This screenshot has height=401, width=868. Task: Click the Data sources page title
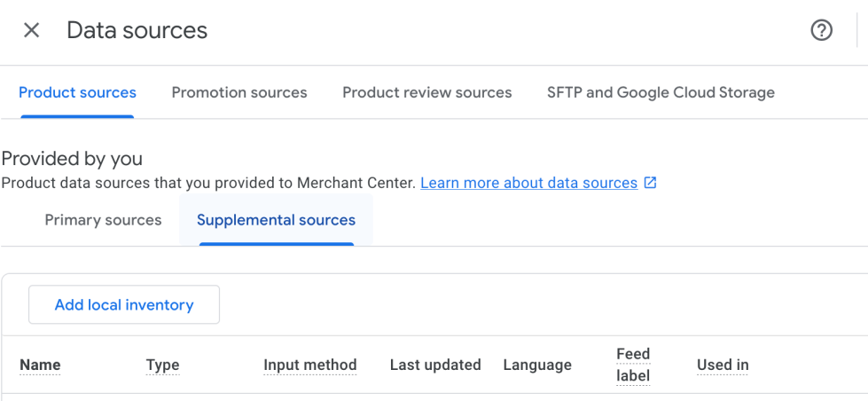coord(137,30)
